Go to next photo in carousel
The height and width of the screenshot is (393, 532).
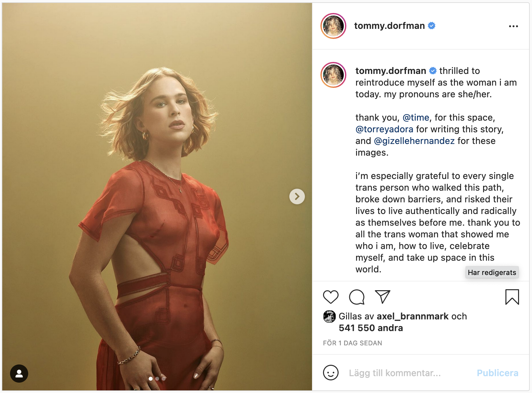(x=297, y=196)
